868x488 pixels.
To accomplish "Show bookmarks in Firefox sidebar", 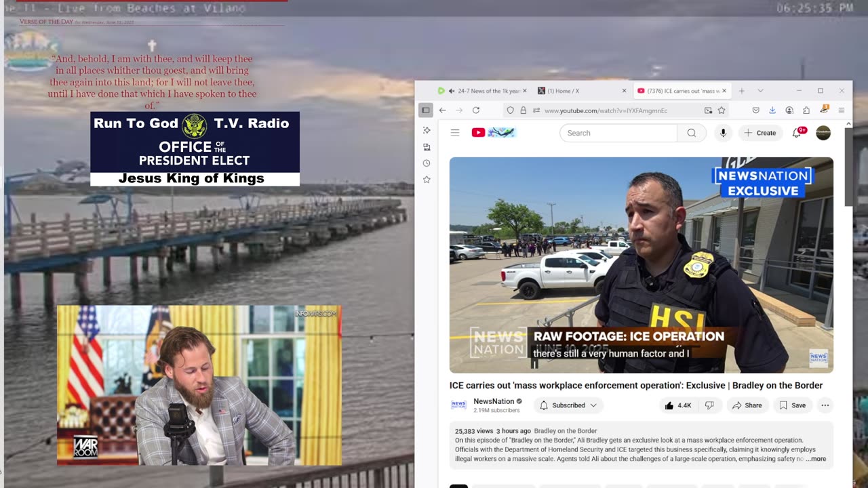I will (427, 180).
